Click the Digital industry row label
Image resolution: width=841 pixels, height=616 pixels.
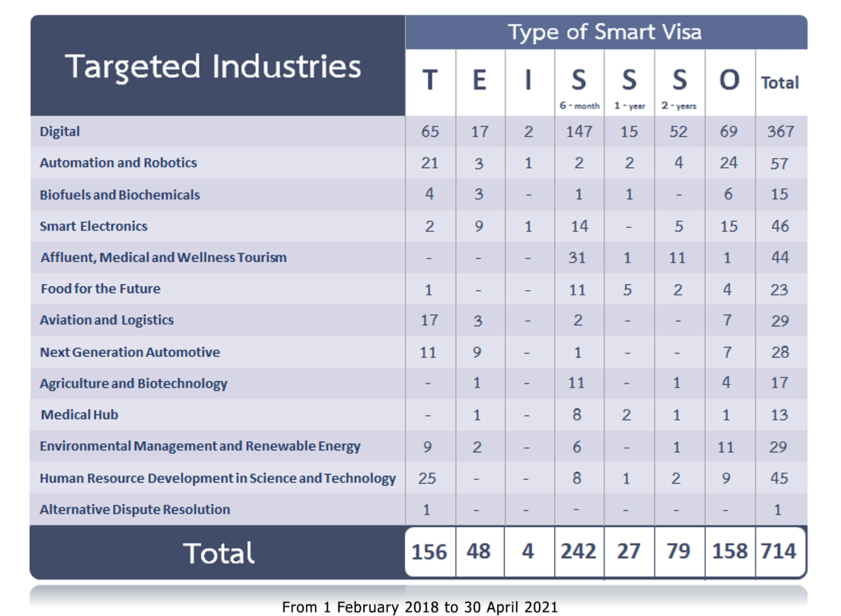coord(60,132)
